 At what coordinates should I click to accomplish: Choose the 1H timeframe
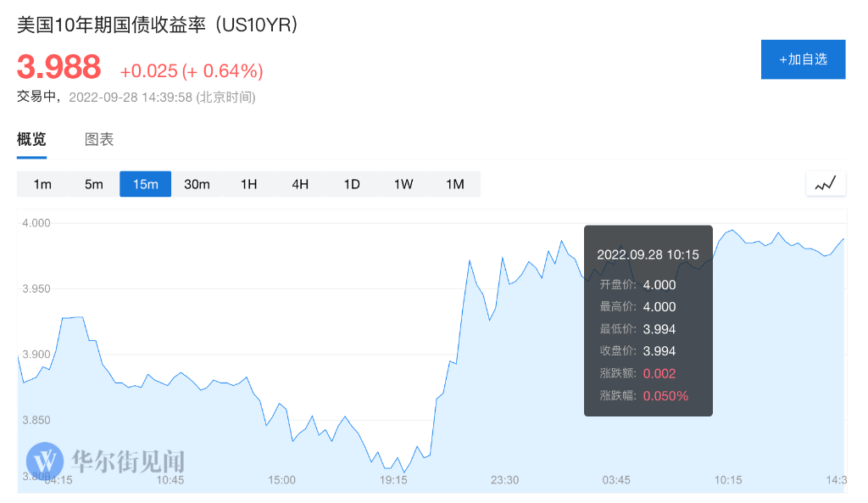click(x=248, y=184)
